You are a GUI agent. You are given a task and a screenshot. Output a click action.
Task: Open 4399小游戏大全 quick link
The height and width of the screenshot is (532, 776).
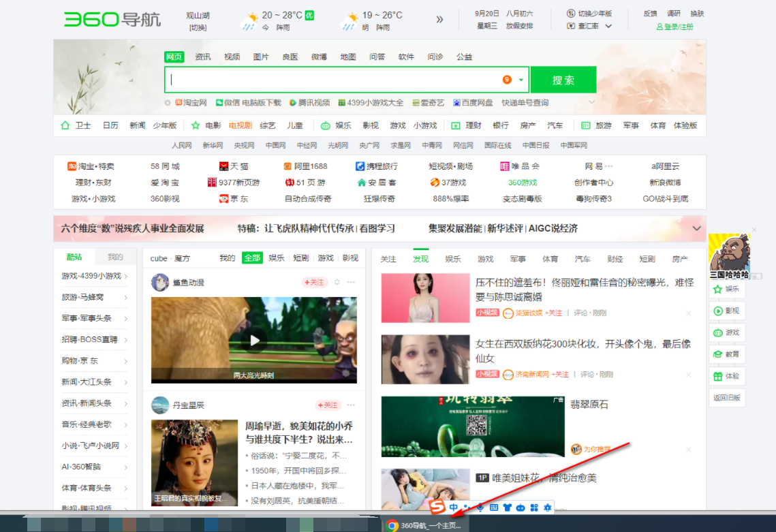(x=371, y=103)
